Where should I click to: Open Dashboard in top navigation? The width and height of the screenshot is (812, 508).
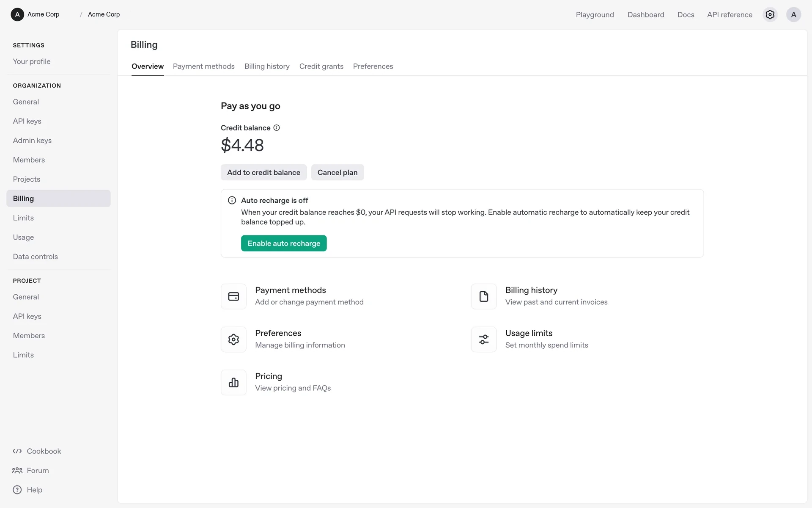pos(646,14)
